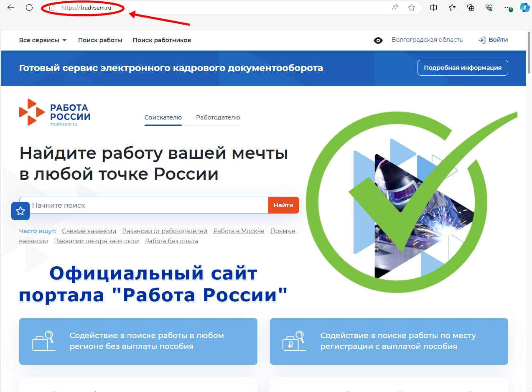
Task: Open split screen view in browser toolbar
Action: click(433, 8)
